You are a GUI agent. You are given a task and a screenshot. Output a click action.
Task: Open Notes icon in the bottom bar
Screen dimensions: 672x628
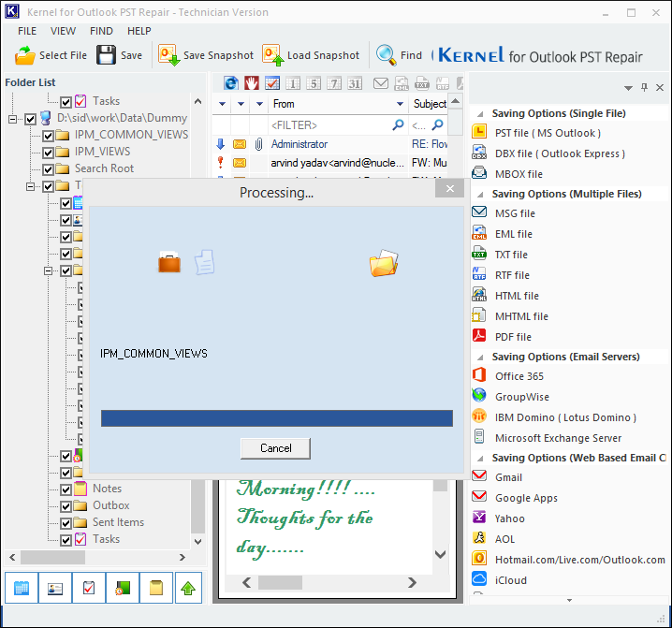(156, 588)
